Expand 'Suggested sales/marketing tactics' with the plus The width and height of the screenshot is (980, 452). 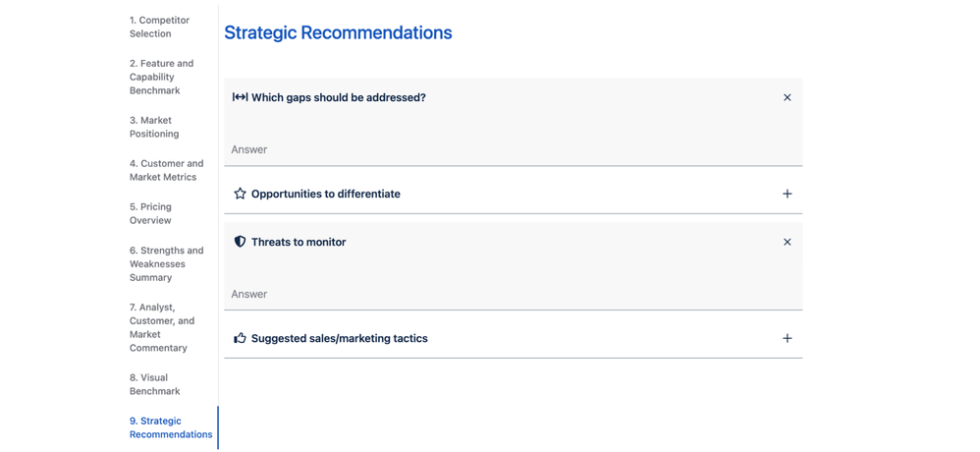[x=787, y=338]
